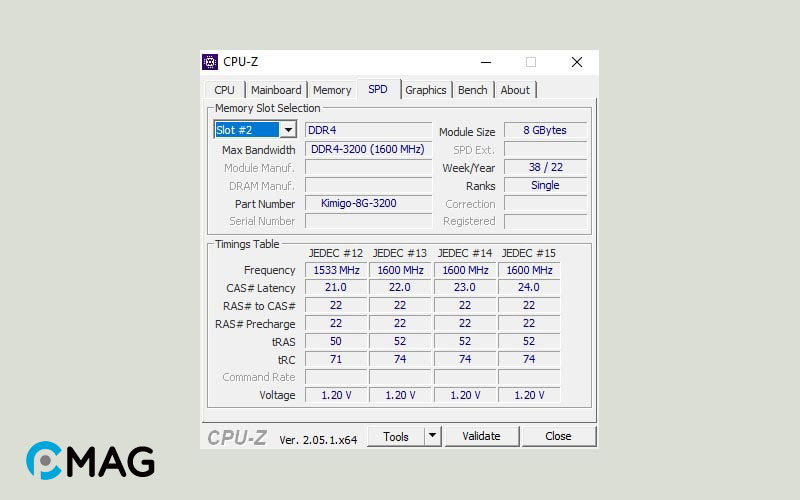The height and width of the screenshot is (500, 800).
Task: Open the Bench tab
Action: 473,90
